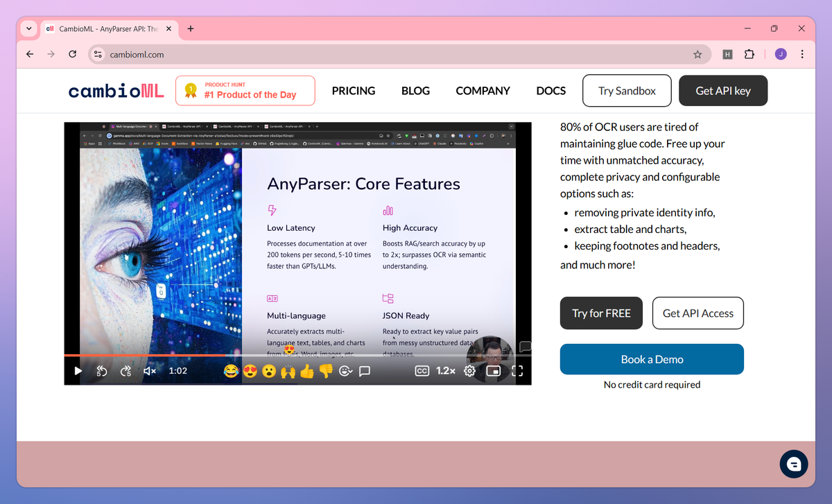The image size is (832, 504).
Task: React with the thumbs-up emoji
Action: click(x=307, y=371)
